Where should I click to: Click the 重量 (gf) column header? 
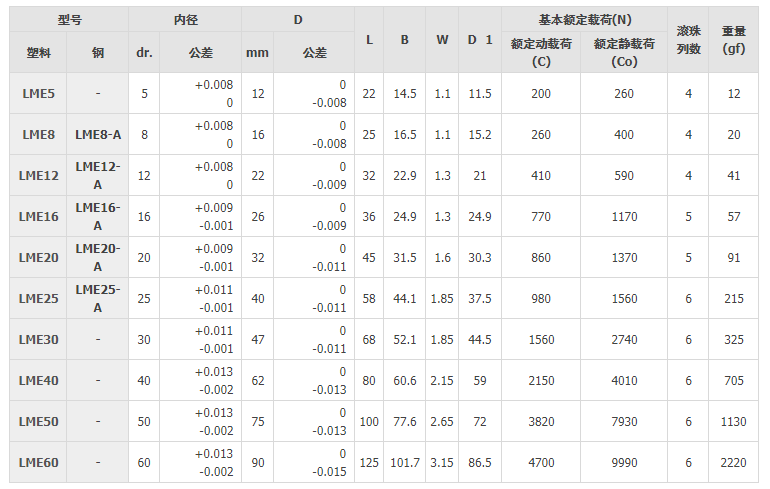(x=734, y=40)
